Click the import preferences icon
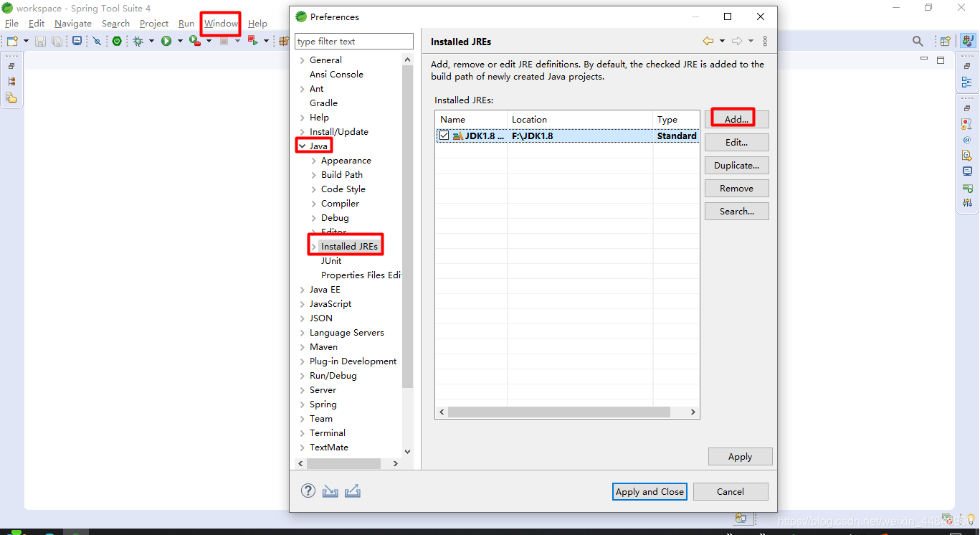The width and height of the screenshot is (980, 535). (330, 491)
